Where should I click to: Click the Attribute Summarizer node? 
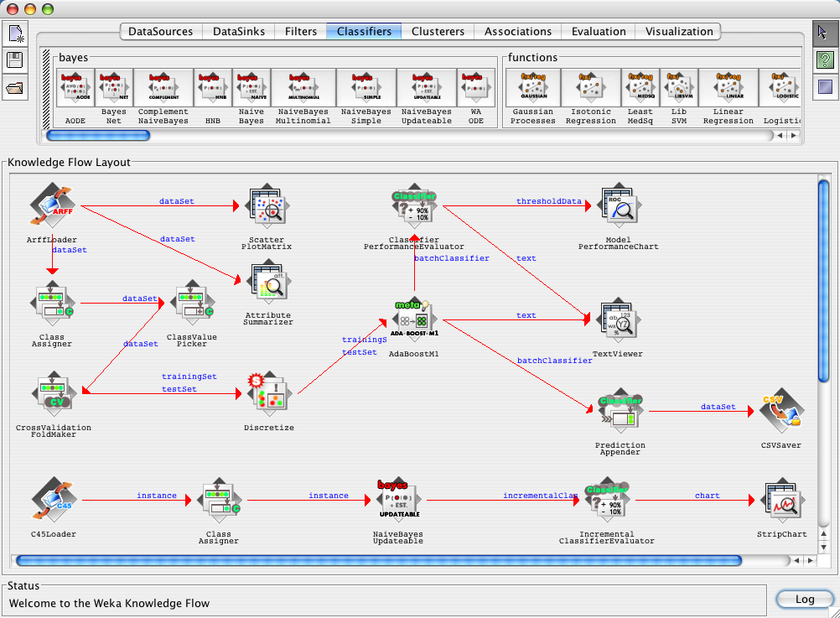pos(268,282)
